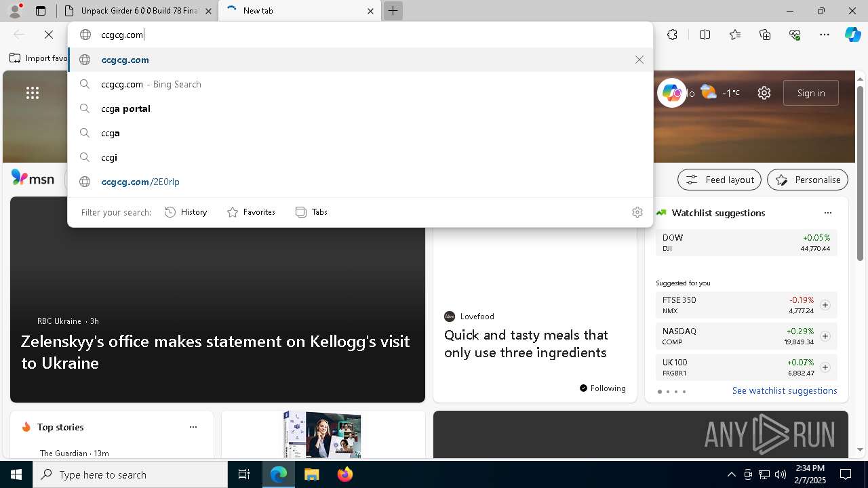868x488 pixels.
Task: Open the DOW index row
Action: tap(746, 243)
